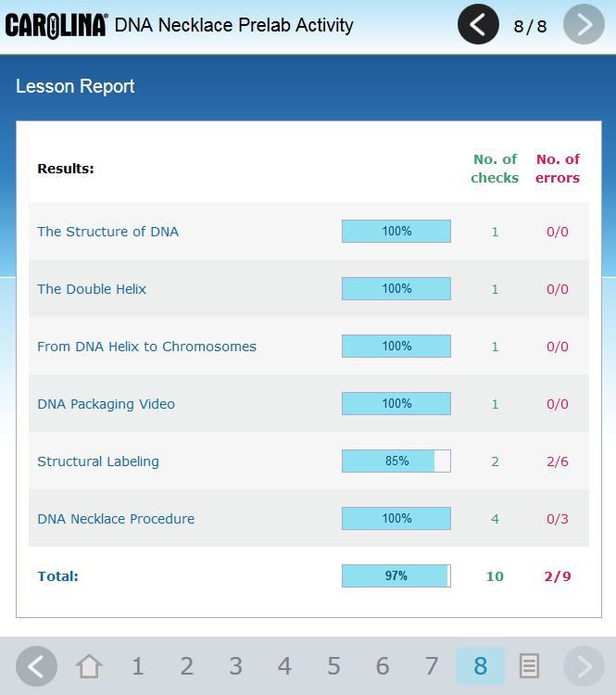Click the Carolina logo
616x695 pixels.
click(56, 25)
